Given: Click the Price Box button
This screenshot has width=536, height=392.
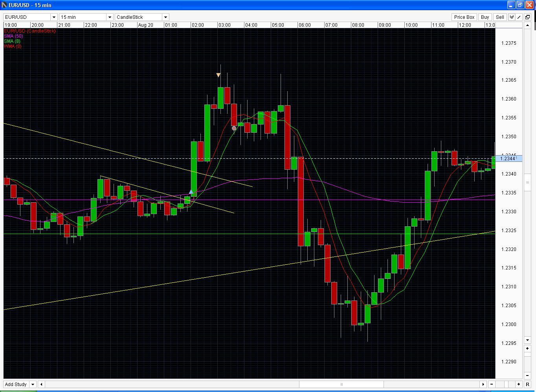Looking at the screenshot, I should pyautogui.click(x=464, y=17).
